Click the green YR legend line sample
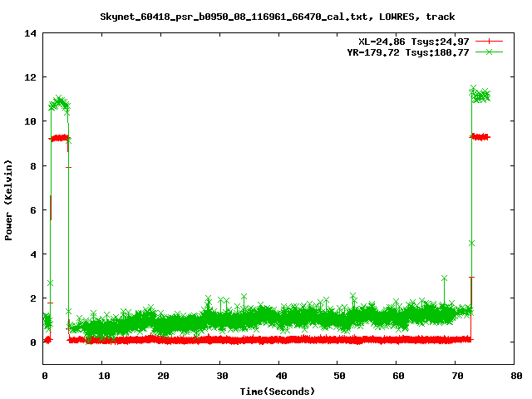 point(489,52)
